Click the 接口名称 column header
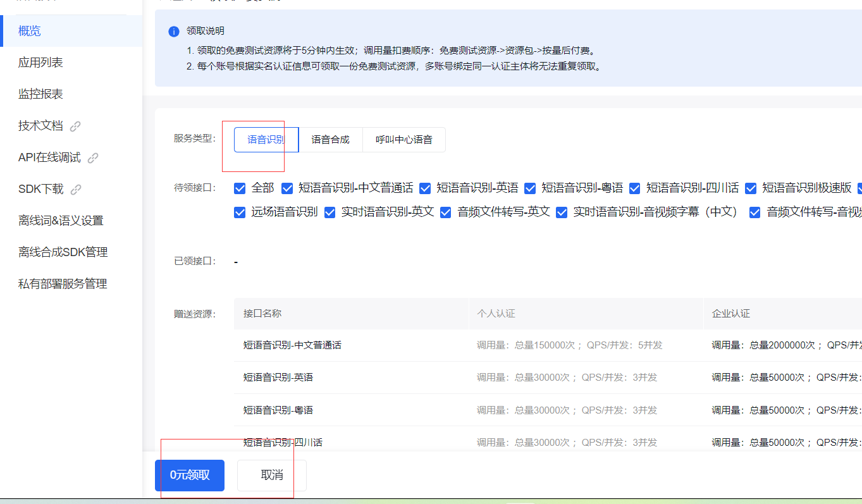This screenshot has height=504, width=862. pyautogui.click(x=351, y=314)
